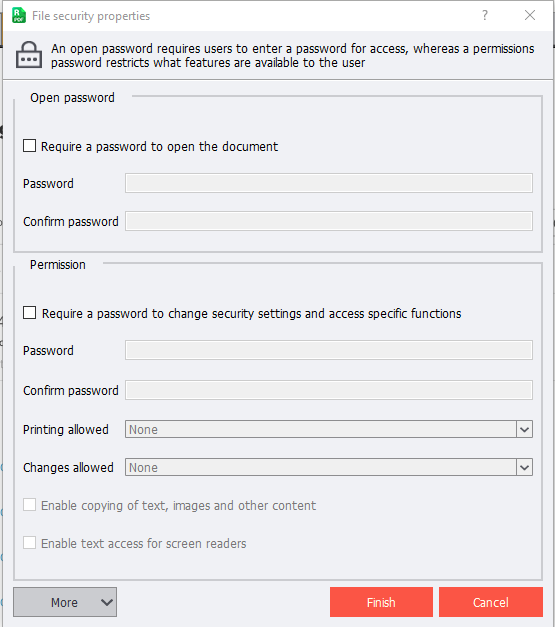The image size is (555, 627).
Task: Check Require a password to change security settings
Action: point(30,313)
